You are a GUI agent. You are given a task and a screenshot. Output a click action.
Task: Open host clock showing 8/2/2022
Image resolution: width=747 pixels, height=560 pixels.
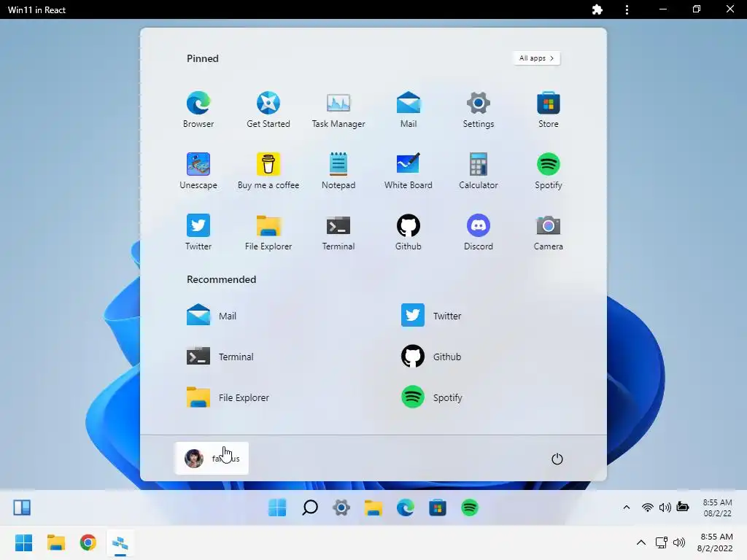coord(716,542)
